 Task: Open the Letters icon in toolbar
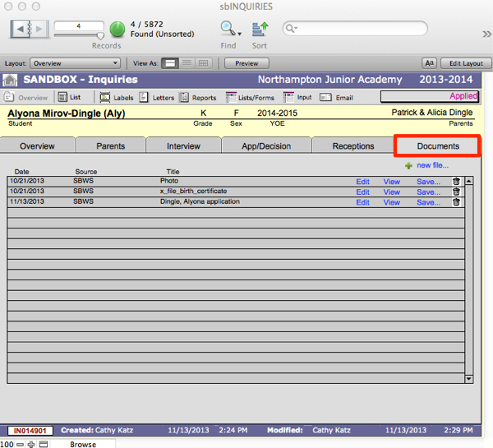tap(145, 98)
